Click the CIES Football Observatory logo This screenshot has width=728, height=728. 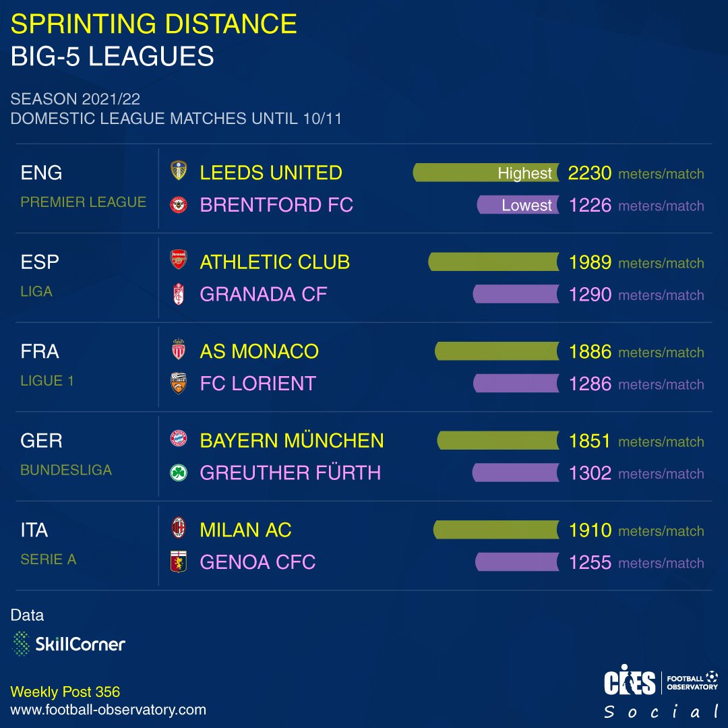(661, 683)
